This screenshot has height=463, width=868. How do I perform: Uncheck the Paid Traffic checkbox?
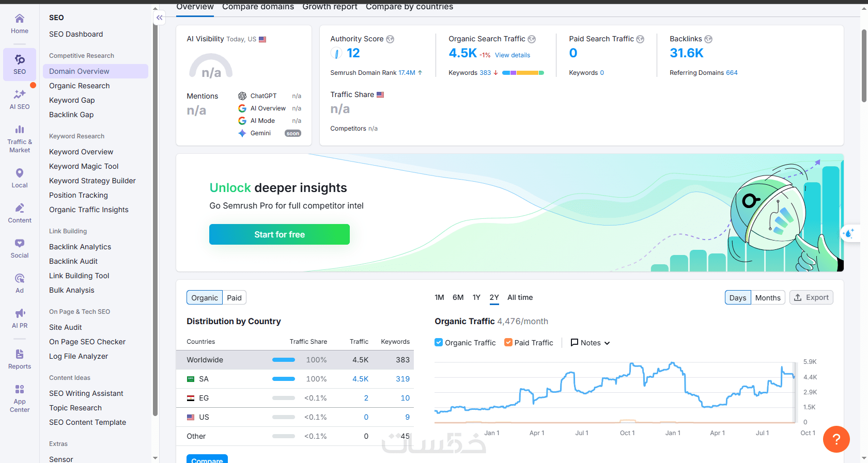pos(508,342)
